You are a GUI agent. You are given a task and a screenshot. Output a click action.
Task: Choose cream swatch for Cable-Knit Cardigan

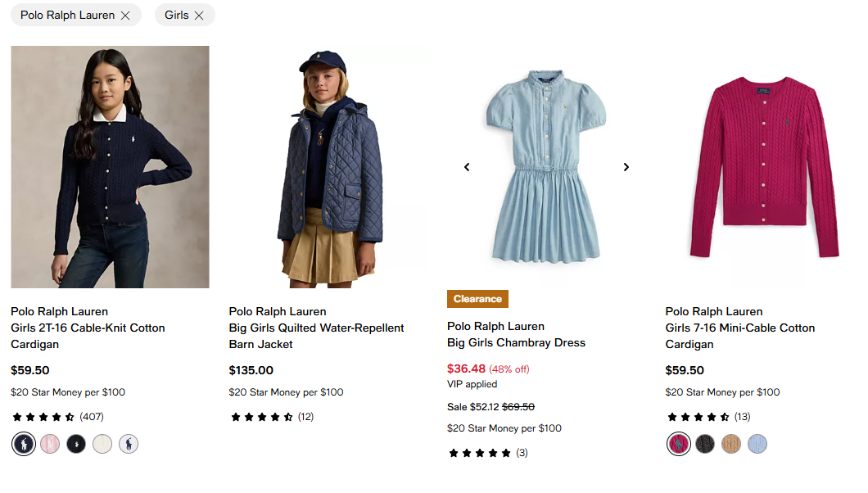(x=102, y=444)
